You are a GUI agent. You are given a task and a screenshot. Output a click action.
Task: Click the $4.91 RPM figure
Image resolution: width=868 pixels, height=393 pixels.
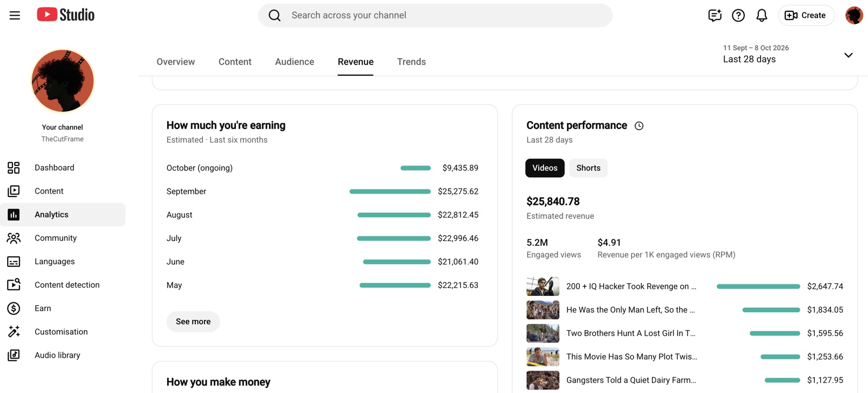pyautogui.click(x=609, y=243)
